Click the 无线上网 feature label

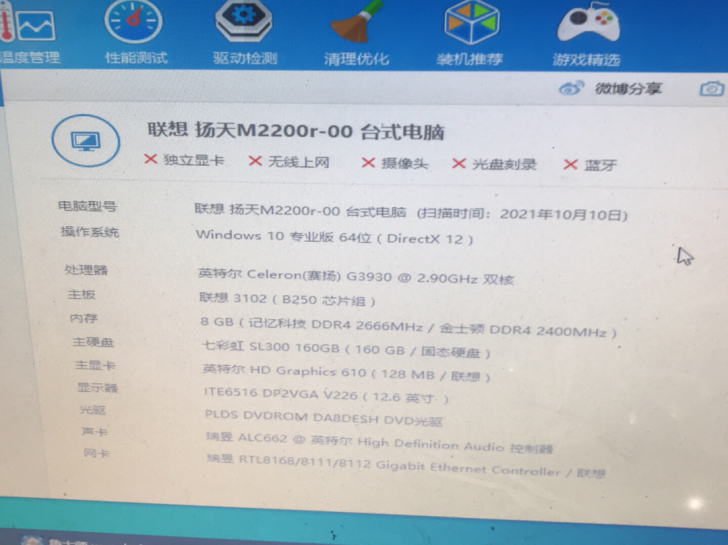[299, 162]
